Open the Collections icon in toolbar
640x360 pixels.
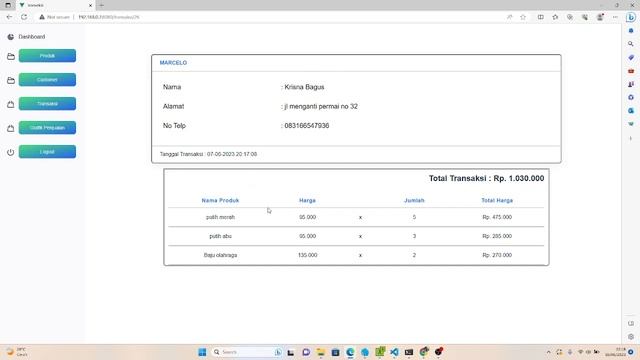(x=570, y=17)
